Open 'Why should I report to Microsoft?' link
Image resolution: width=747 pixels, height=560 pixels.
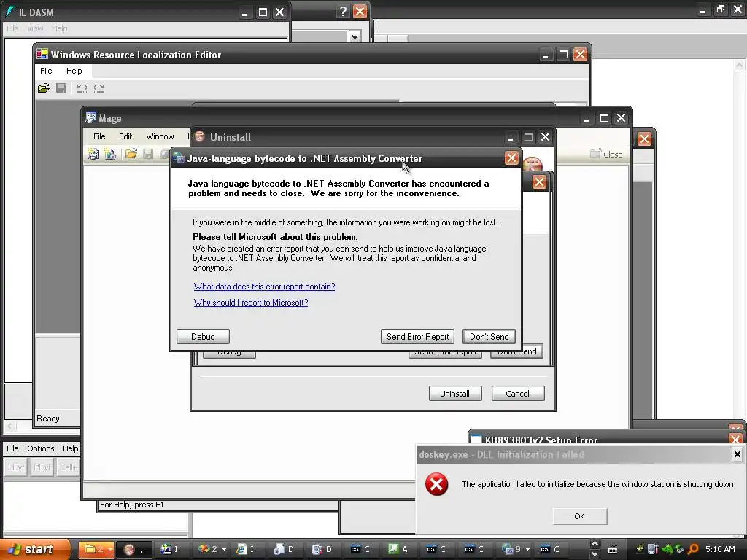tap(251, 303)
